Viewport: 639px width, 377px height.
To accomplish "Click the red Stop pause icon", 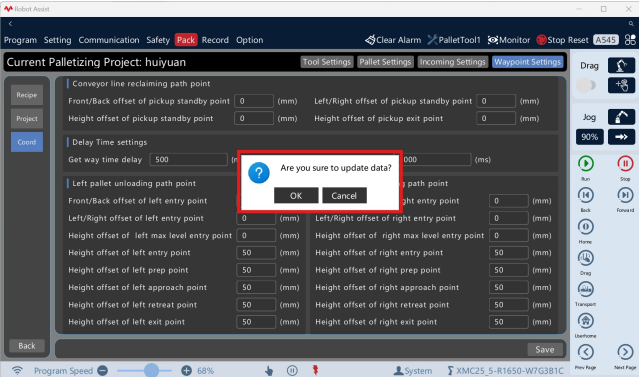I will click(625, 163).
